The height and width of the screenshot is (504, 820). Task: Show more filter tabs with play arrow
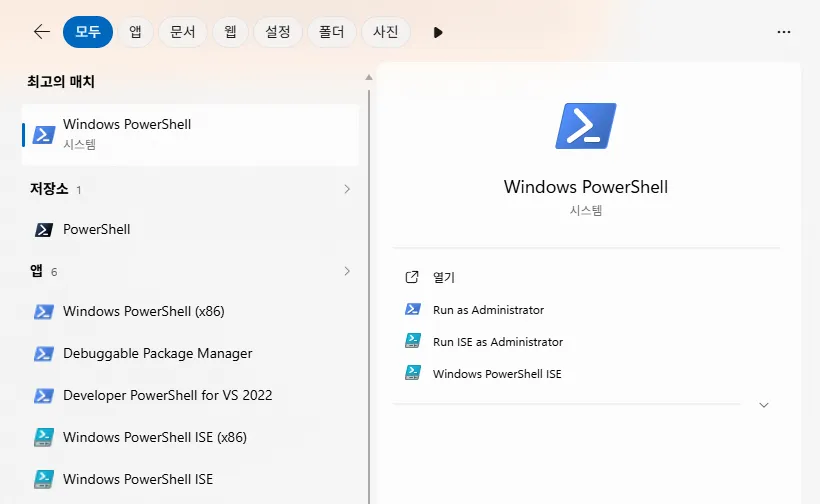point(438,32)
